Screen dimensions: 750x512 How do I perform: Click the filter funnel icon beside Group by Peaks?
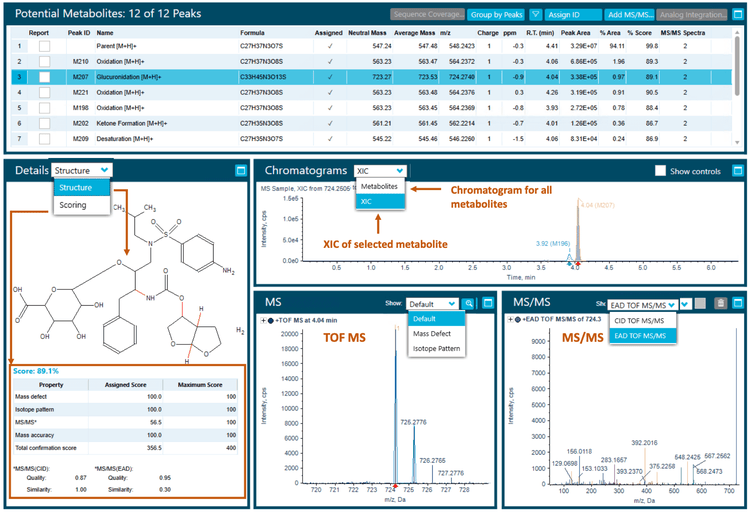[536, 15]
